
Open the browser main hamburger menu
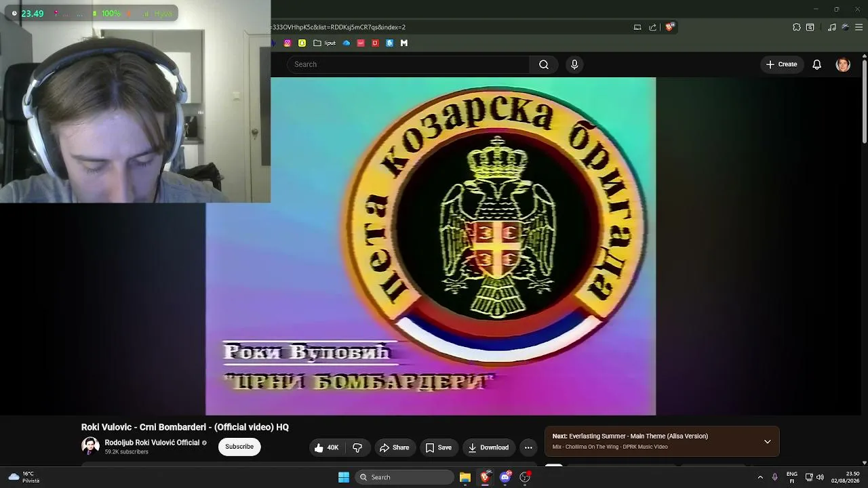859,27
